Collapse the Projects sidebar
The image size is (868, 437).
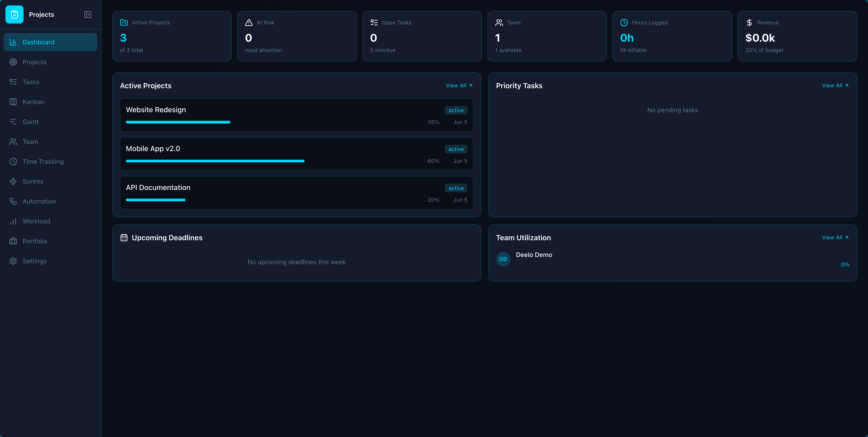click(x=88, y=14)
